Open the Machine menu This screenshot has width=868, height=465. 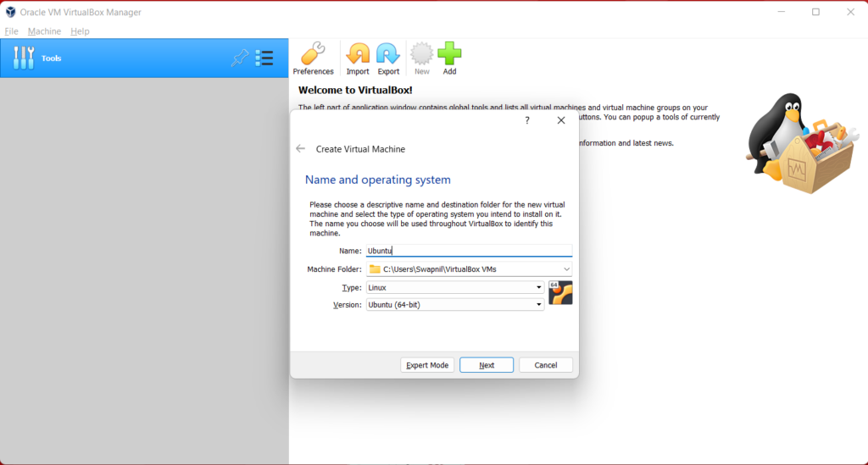[x=44, y=31]
